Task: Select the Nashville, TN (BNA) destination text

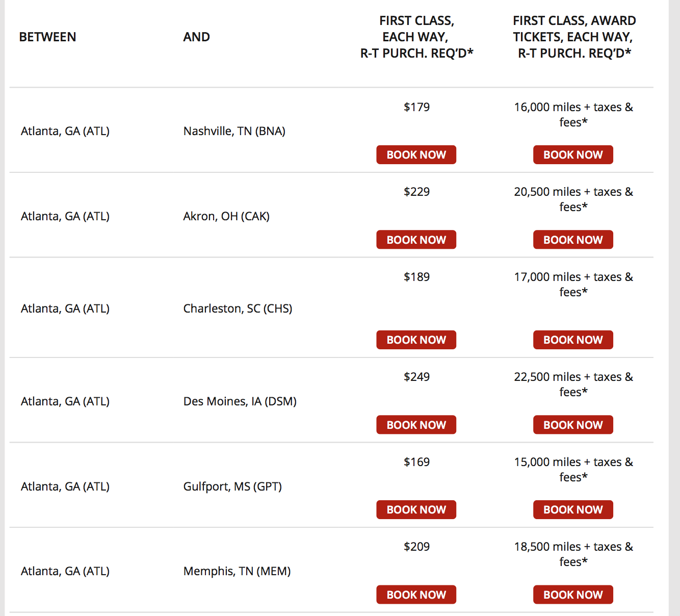Action: coord(234,131)
